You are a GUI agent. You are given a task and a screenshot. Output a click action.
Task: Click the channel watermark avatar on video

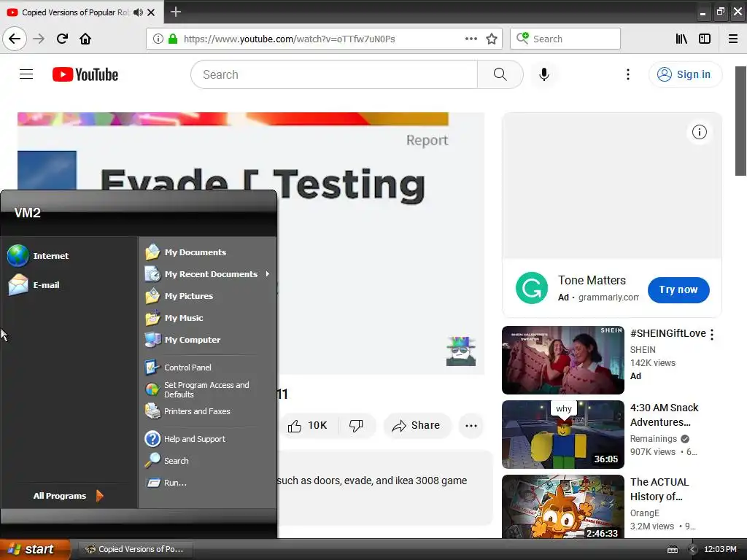pyautogui.click(x=461, y=351)
